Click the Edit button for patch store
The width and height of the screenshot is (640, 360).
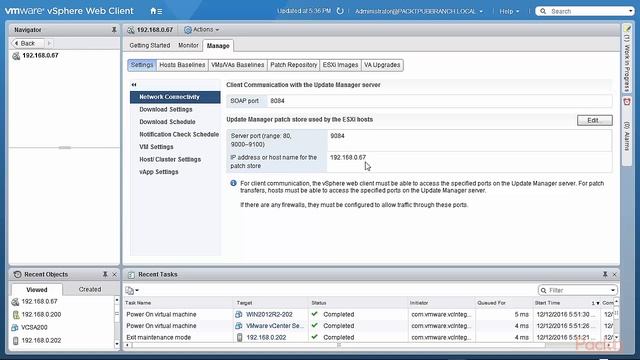coord(595,120)
